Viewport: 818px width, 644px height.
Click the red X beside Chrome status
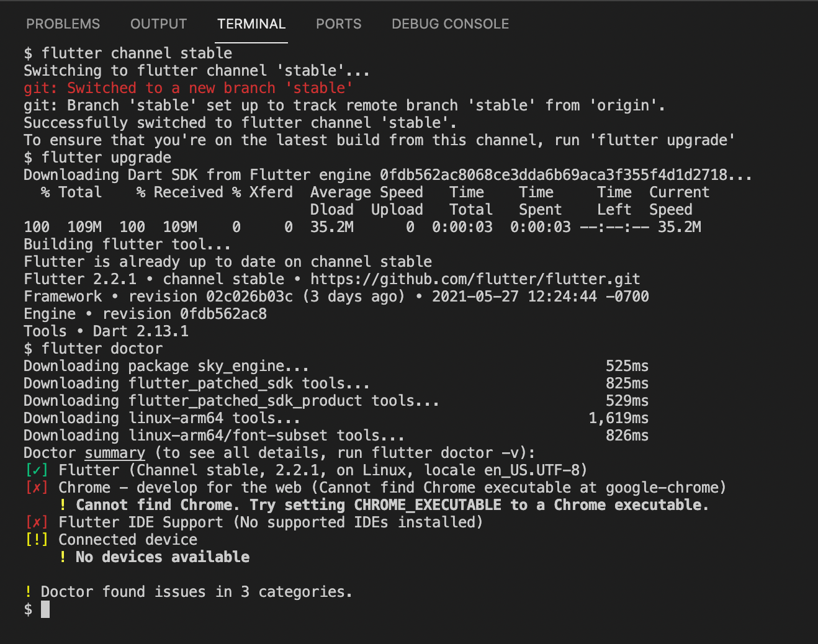coord(36,487)
